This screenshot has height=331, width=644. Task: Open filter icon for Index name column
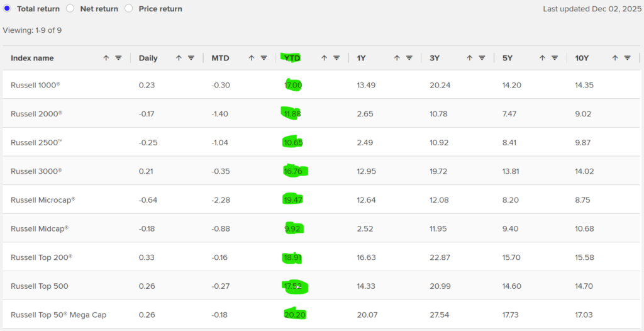pos(118,58)
